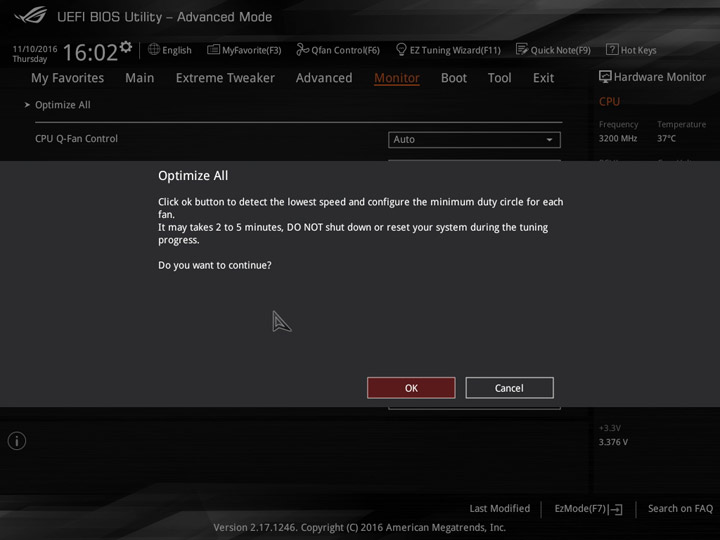Click the +3.3V label
The width and height of the screenshot is (720, 540).
610,428
